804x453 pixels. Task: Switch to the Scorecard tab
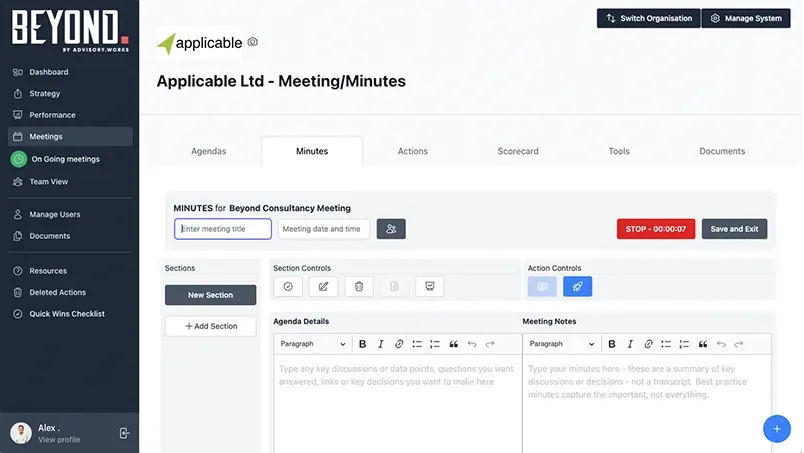[x=518, y=151]
